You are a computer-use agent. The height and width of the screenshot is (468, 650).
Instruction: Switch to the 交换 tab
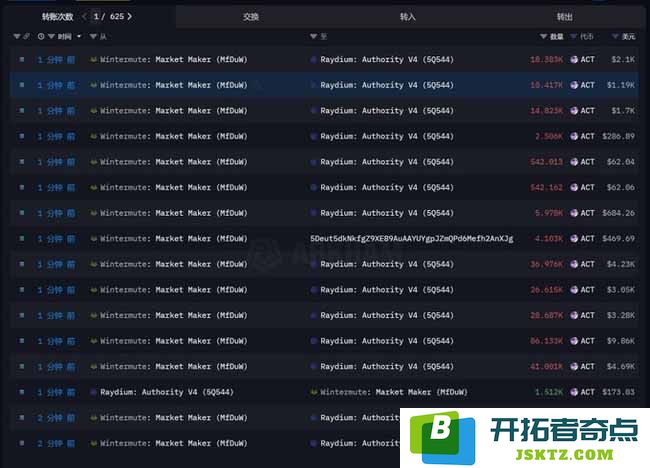250,17
